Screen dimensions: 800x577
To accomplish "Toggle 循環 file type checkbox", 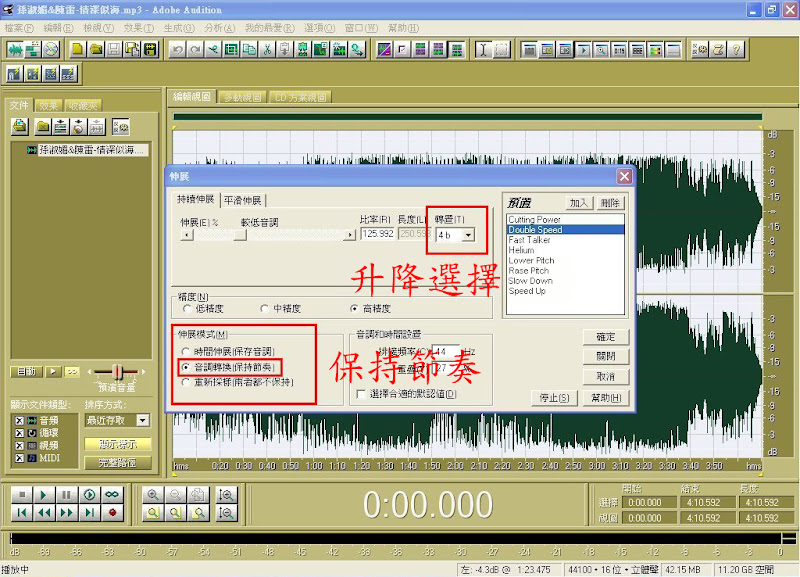I will [19, 433].
